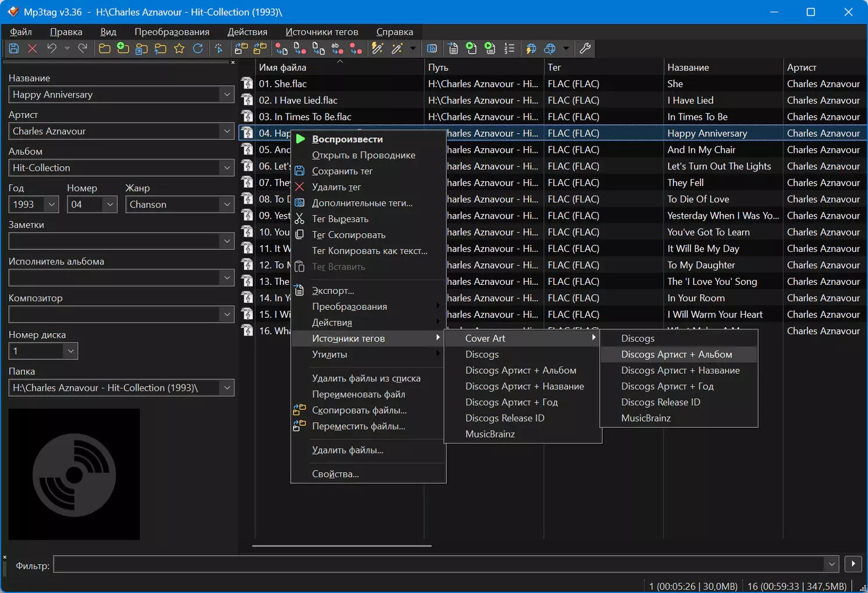Click the red X remove tag toolbar icon
Screen dimensions: 868x593
tap(33, 49)
